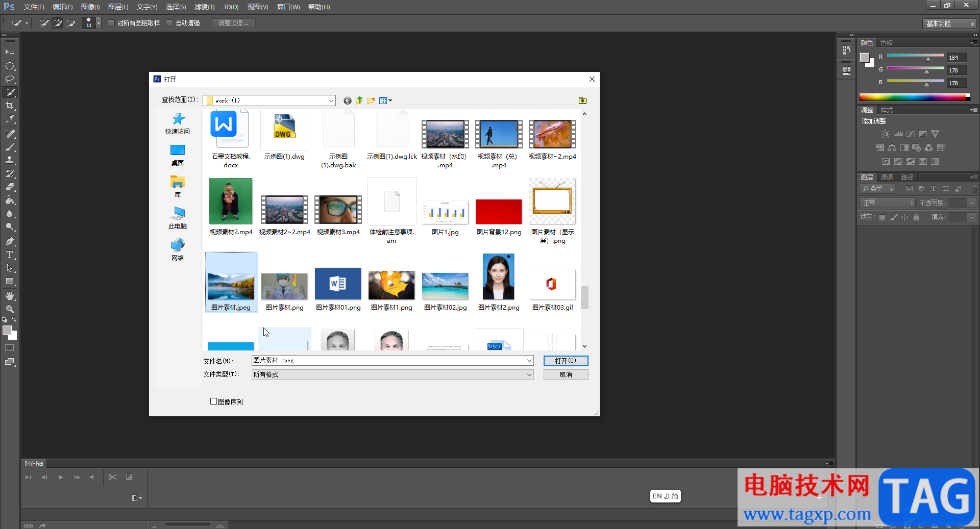The image size is (980, 529).
Task: Switch to the Paths tab
Action: click(907, 178)
